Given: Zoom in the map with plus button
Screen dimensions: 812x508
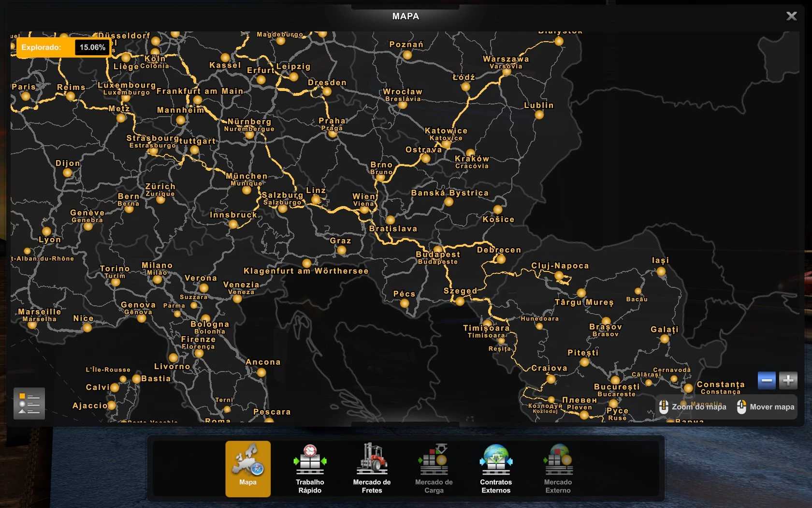Looking at the screenshot, I should (x=788, y=380).
